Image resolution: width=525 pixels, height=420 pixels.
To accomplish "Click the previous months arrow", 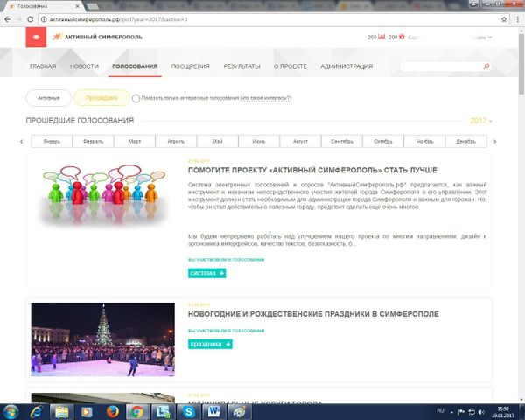I will [x=21, y=142].
